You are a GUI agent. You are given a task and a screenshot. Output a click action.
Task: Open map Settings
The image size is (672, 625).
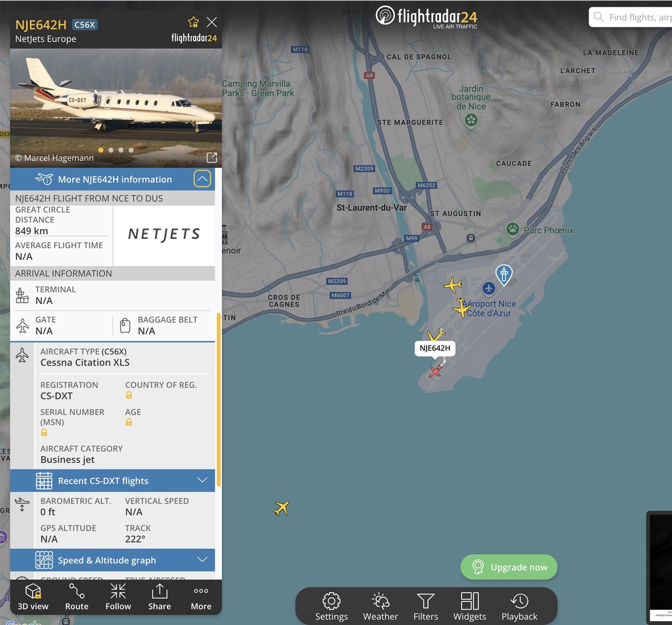point(331,607)
